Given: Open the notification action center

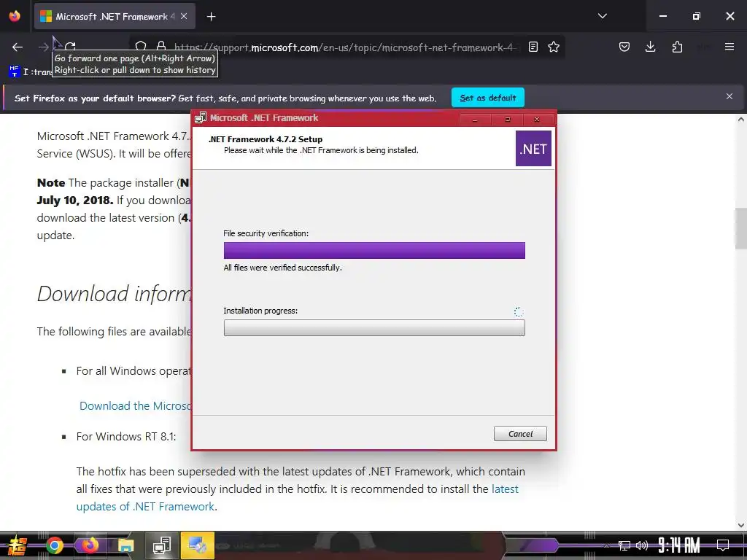Looking at the screenshot, I should pyautogui.click(x=723, y=545).
